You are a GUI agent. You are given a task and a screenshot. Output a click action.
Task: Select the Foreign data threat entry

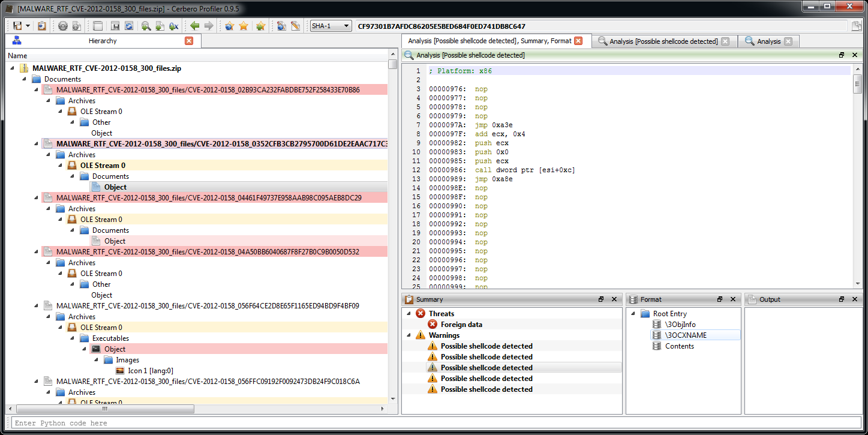pyautogui.click(x=461, y=325)
